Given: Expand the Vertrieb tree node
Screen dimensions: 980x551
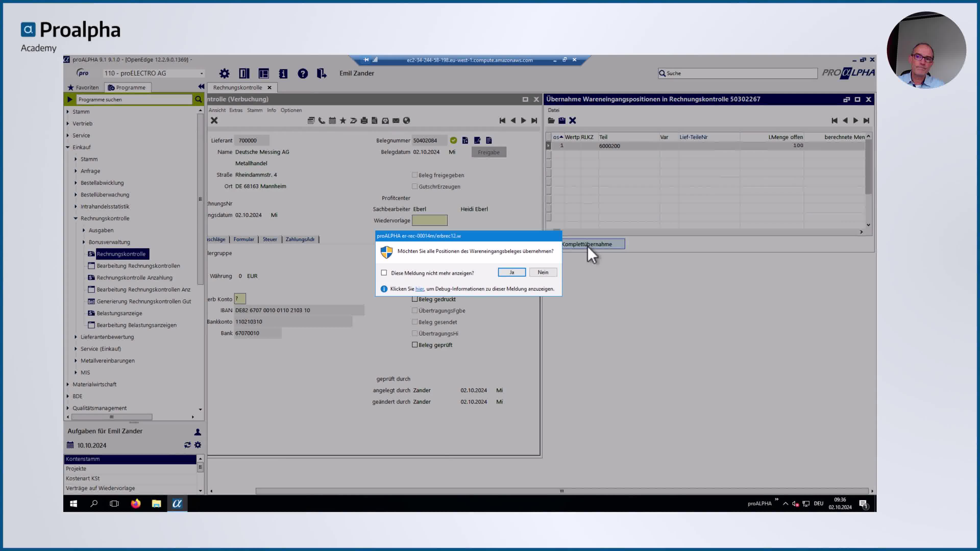Looking at the screenshot, I should click(68, 123).
